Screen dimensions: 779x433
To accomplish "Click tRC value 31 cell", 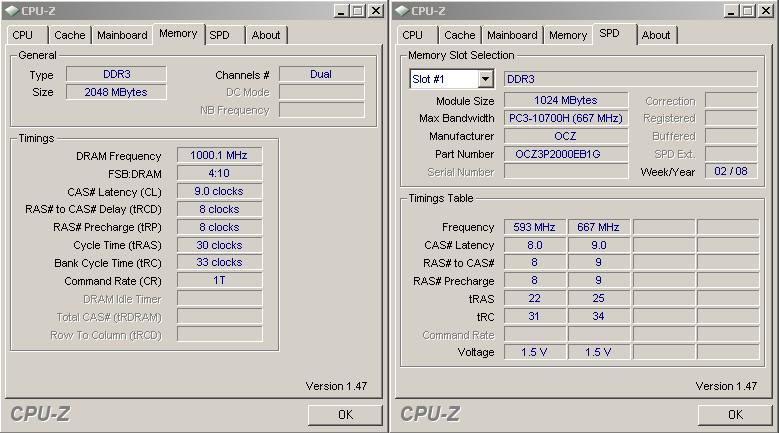I will click(535, 316).
